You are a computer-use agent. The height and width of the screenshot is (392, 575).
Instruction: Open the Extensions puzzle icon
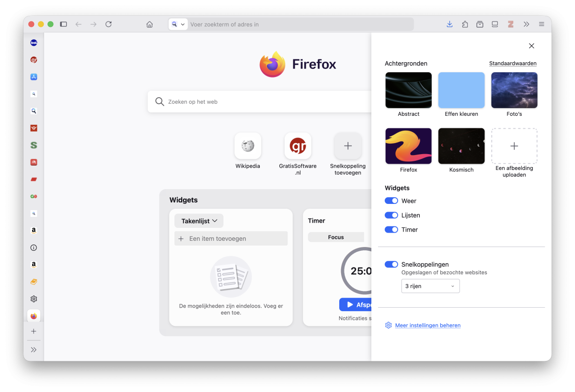click(465, 24)
